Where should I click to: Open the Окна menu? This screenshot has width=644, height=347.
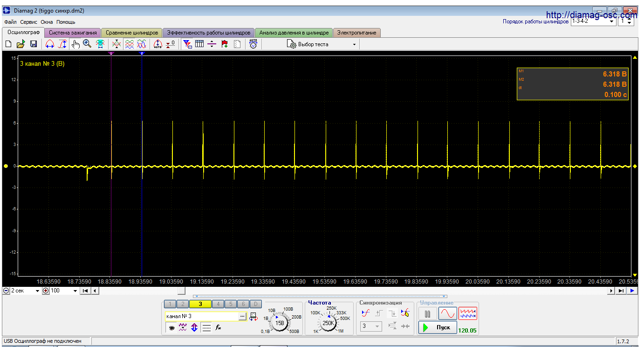click(x=47, y=22)
